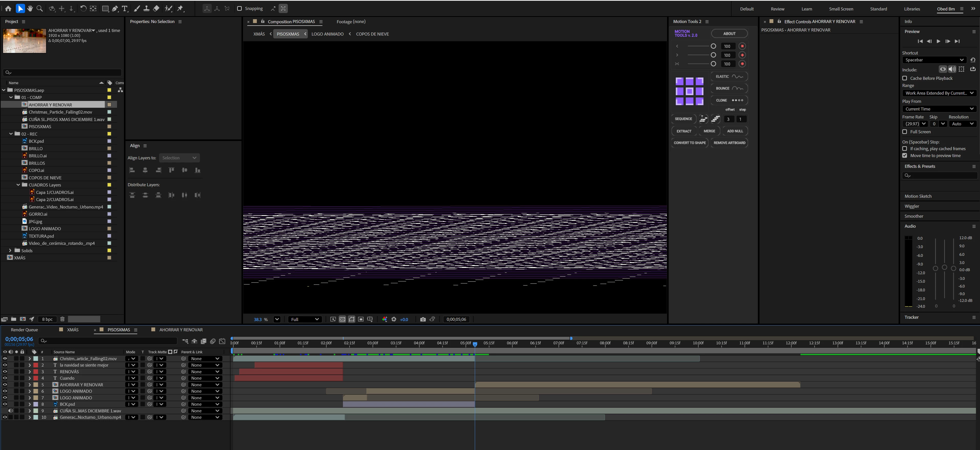The image size is (980, 450).
Task: Hide the BCK.psd layer in timeline
Action: pos(5,404)
